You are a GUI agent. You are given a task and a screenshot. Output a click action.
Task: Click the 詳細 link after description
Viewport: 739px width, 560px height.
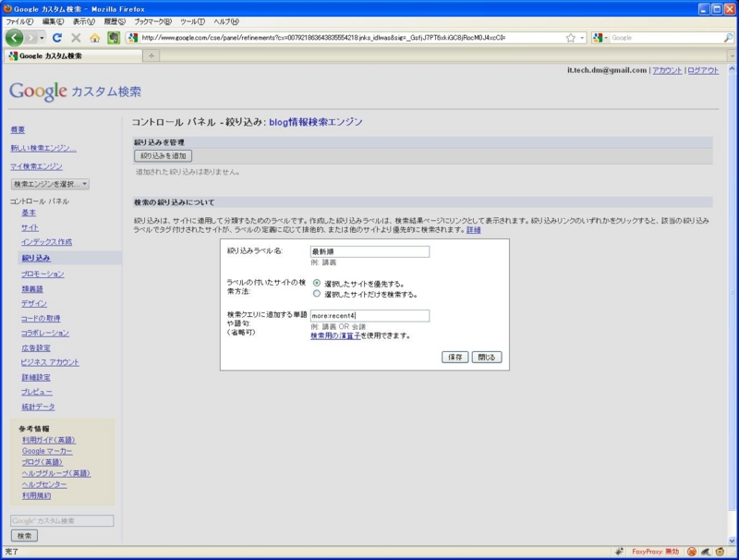[474, 229]
